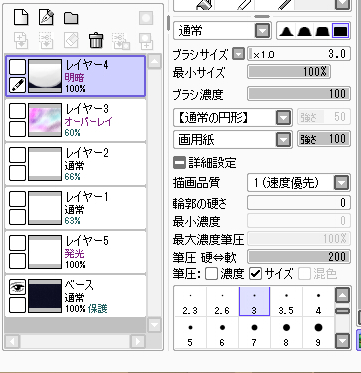Toggle visibility of レイヤー4

[x=17, y=67]
